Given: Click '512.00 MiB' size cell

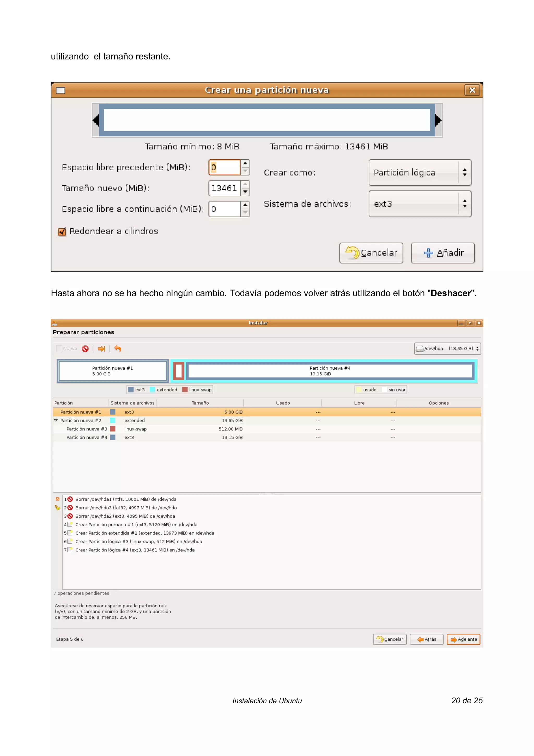Looking at the screenshot, I should point(230,429).
